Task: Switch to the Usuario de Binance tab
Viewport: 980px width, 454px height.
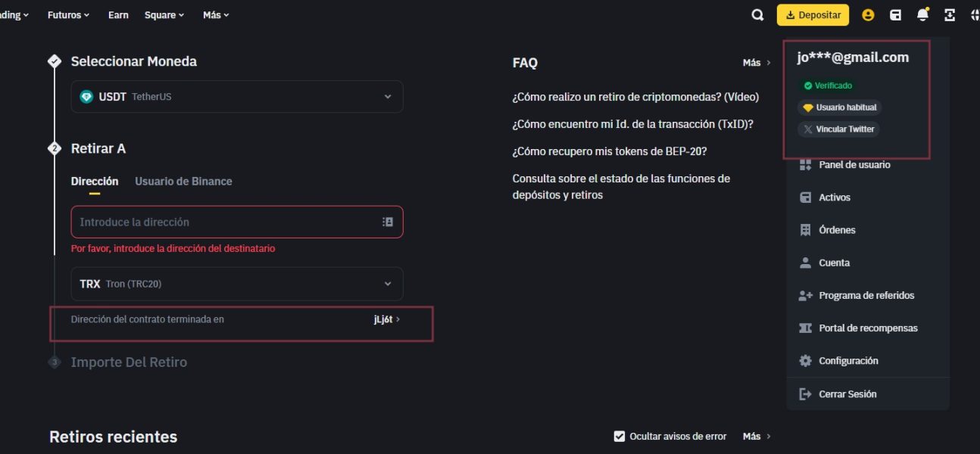Action: coord(183,182)
